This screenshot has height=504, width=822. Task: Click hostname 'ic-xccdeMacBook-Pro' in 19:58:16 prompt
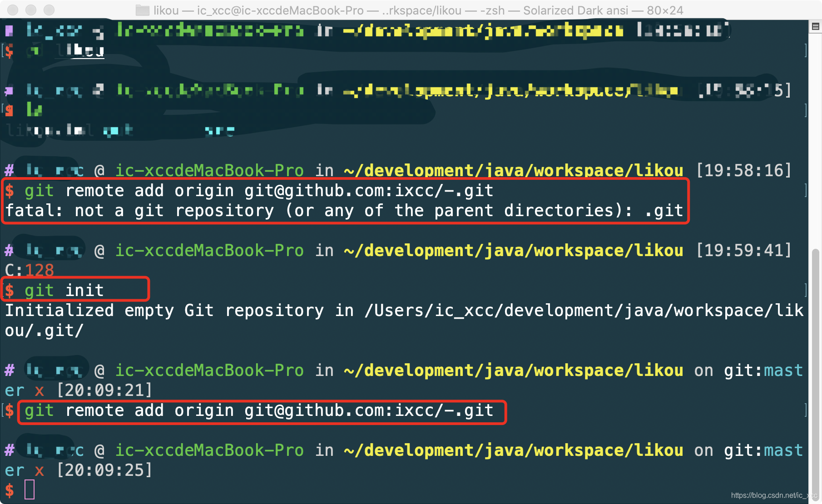coord(209,171)
